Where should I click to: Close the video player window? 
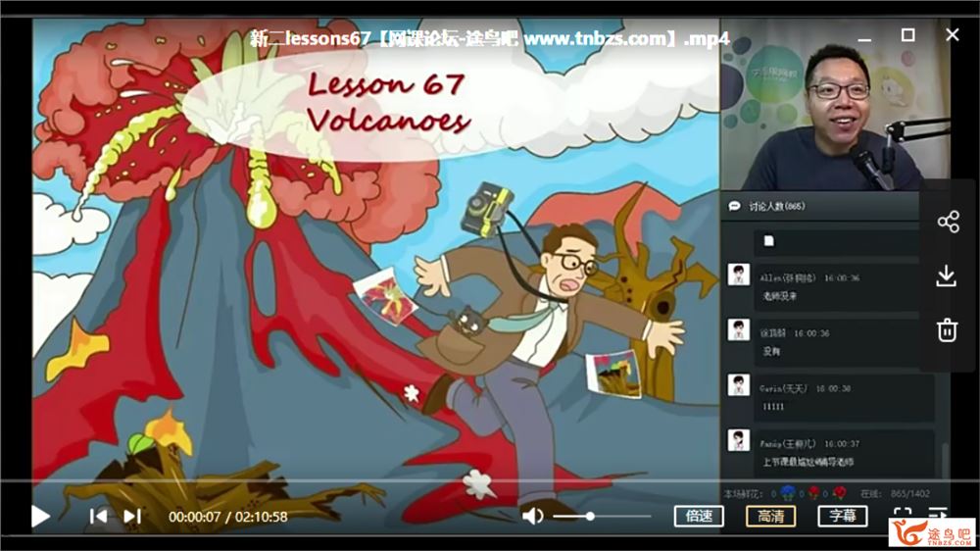952,35
